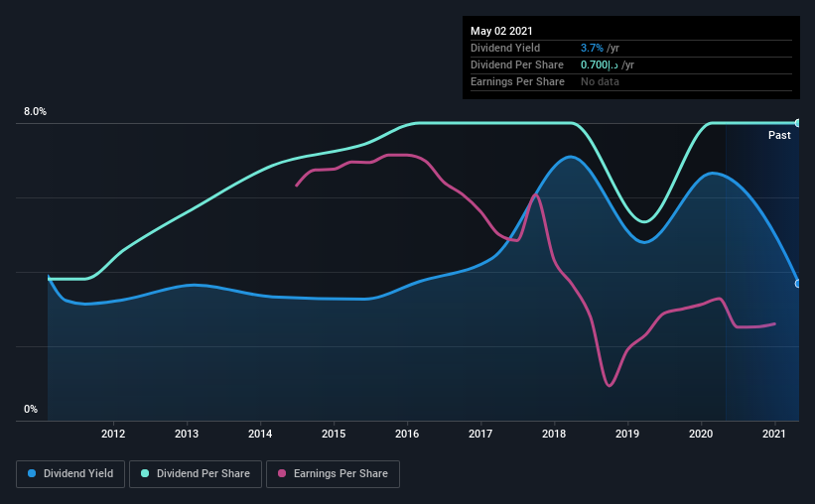Toggle the Dividend Yield legend button
The width and height of the screenshot is (815, 504).
point(70,474)
